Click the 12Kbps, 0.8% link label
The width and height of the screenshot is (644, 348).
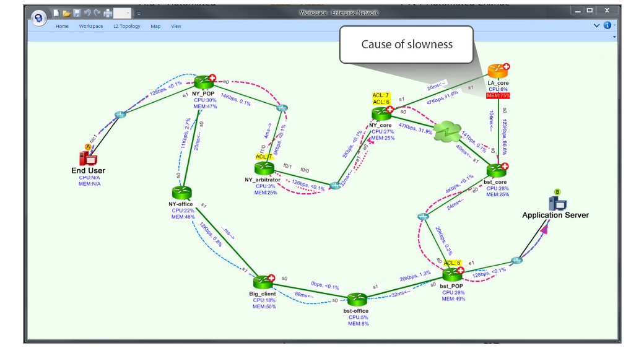tap(211, 234)
